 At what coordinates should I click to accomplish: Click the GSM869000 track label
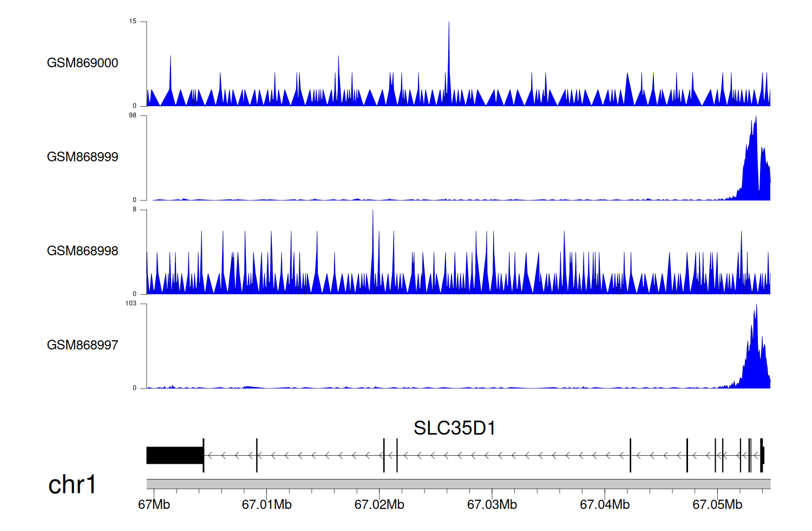(x=82, y=63)
